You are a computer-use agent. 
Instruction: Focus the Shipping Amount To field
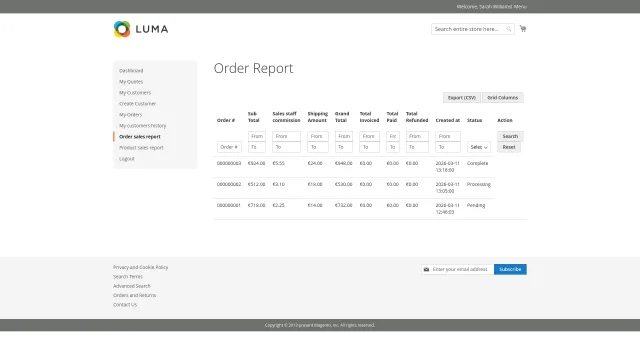(318, 147)
